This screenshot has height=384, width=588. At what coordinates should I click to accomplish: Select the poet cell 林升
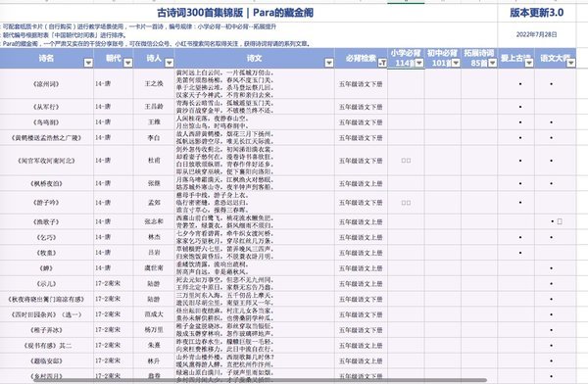154,360
